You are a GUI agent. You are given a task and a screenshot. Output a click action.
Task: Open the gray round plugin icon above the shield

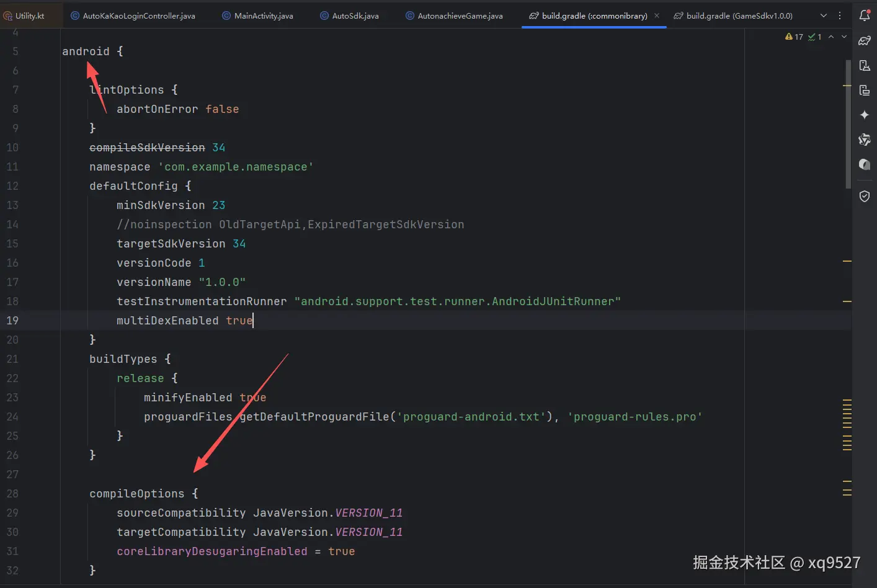click(x=865, y=164)
